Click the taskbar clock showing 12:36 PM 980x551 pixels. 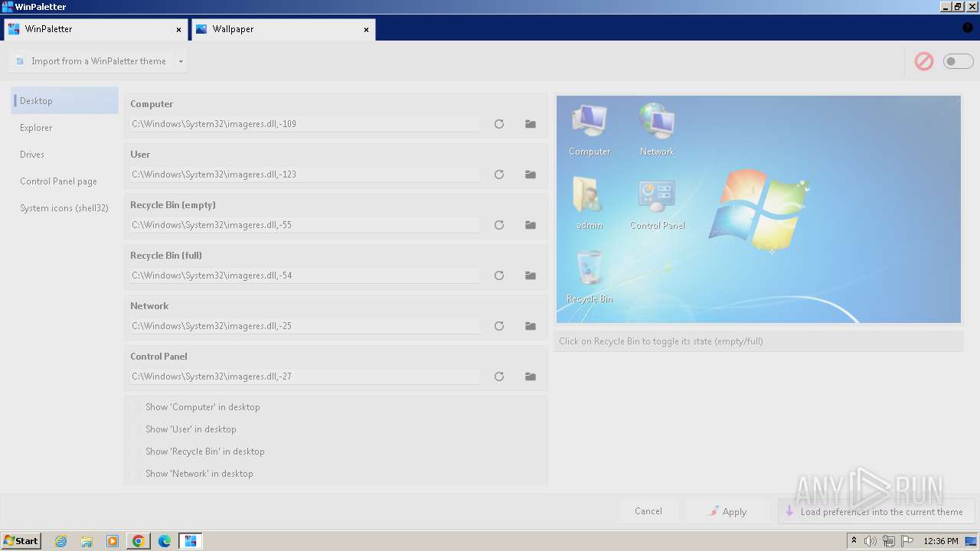[941, 541]
